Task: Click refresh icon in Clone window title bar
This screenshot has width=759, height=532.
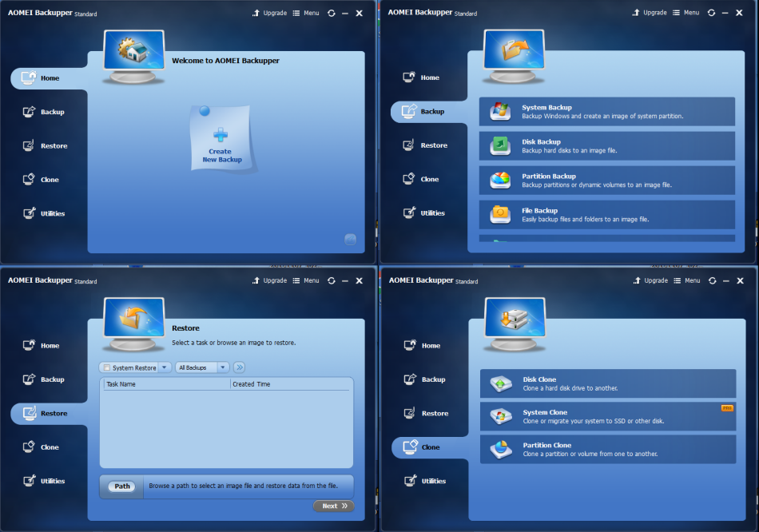Action: [712, 280]
